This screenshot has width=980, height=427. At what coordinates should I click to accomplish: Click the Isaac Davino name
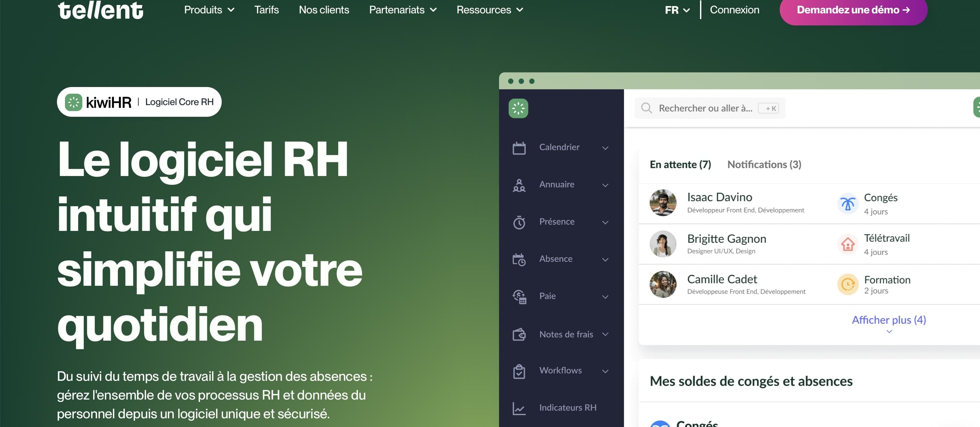click(x=719, y=197)
